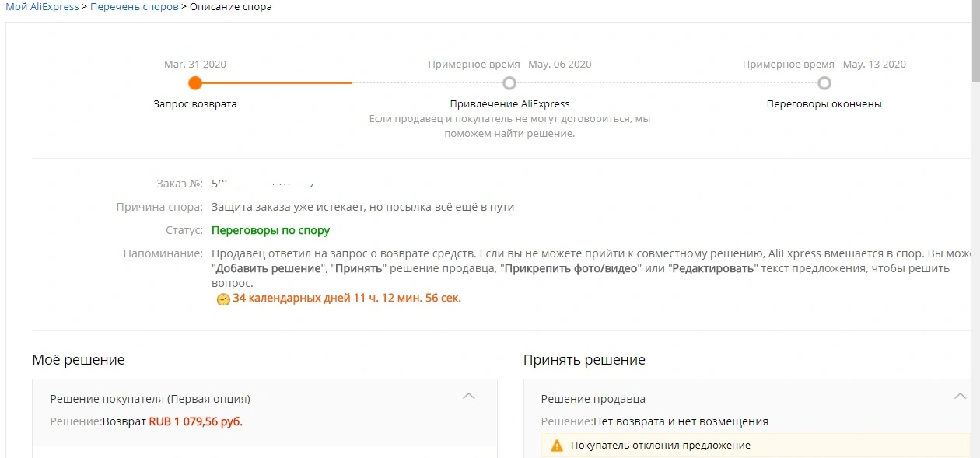Click the warning triangle icon
The height and width of the screenshot is (458, 980).
[x=557, y=446]
